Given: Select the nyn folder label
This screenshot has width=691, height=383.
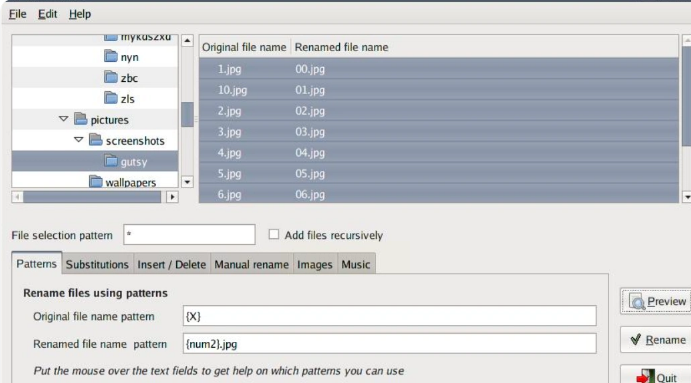Looking at the screenshot, I should [x=130, y=57].
